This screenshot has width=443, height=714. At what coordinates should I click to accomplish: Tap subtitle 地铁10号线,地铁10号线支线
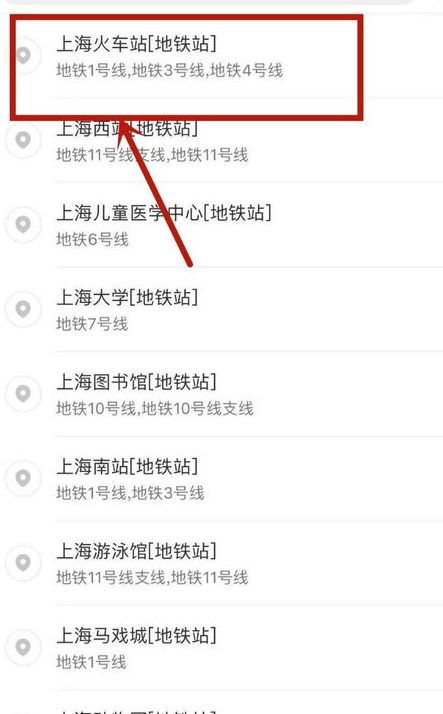(x=155, y=408)
